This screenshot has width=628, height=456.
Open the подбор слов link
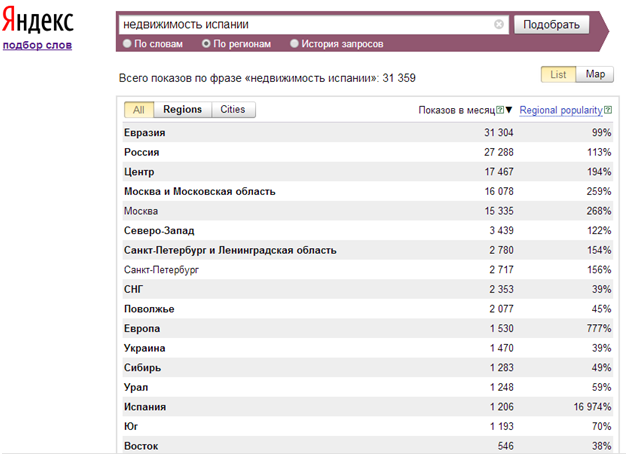tap(37, 45)
